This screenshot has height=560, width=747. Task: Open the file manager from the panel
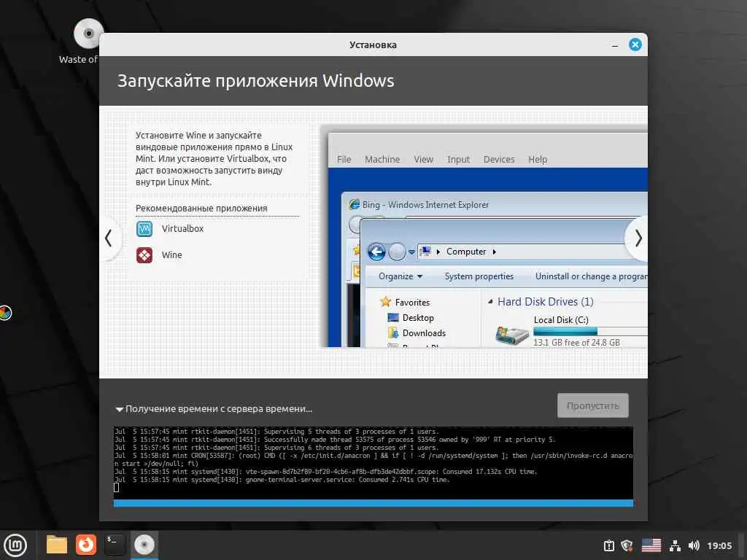coord(57,545)
